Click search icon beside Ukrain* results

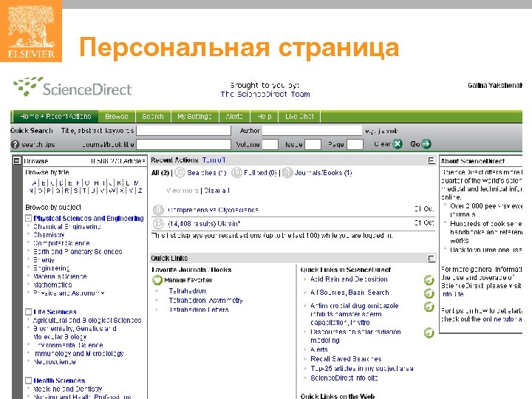(x=158, y=224)
